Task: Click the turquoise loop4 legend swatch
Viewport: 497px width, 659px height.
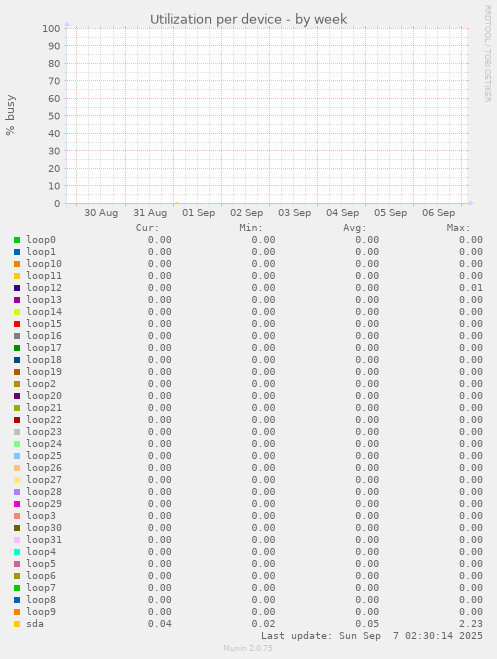Action: (x=17, y=552)
